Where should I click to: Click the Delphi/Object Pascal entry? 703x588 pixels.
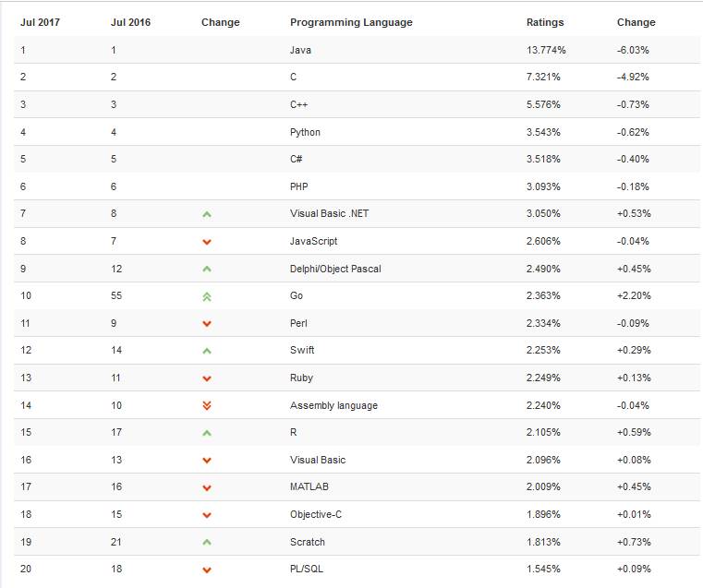335,269
